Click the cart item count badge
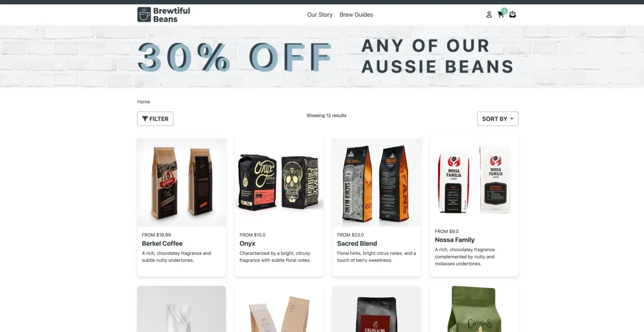This screenshot has height=332, width=644. (504, 11)
